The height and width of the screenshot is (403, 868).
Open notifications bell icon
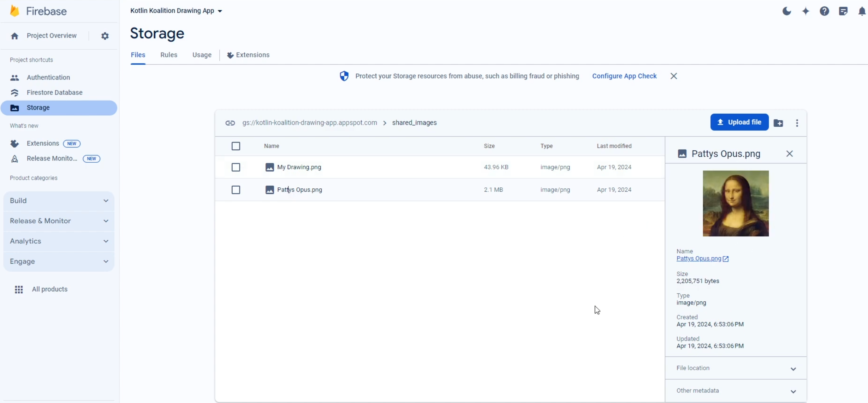point(862,11)
